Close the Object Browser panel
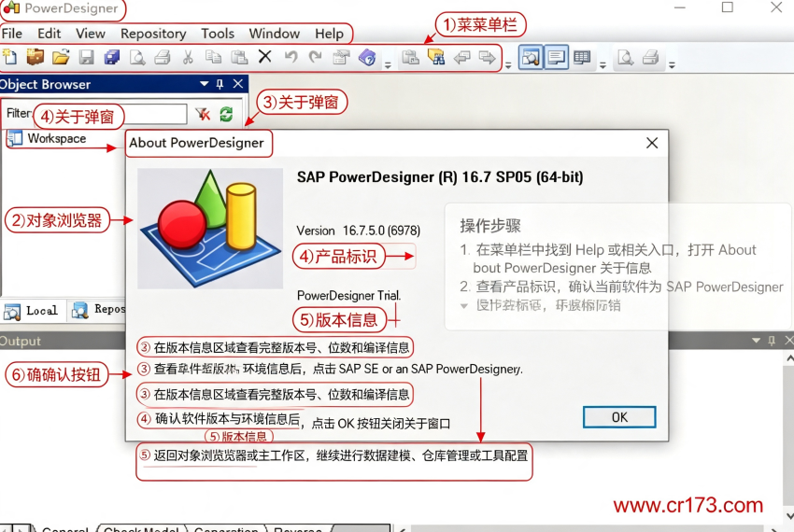The width and height of the screenshot is (794, 532). tap(238, 84)
